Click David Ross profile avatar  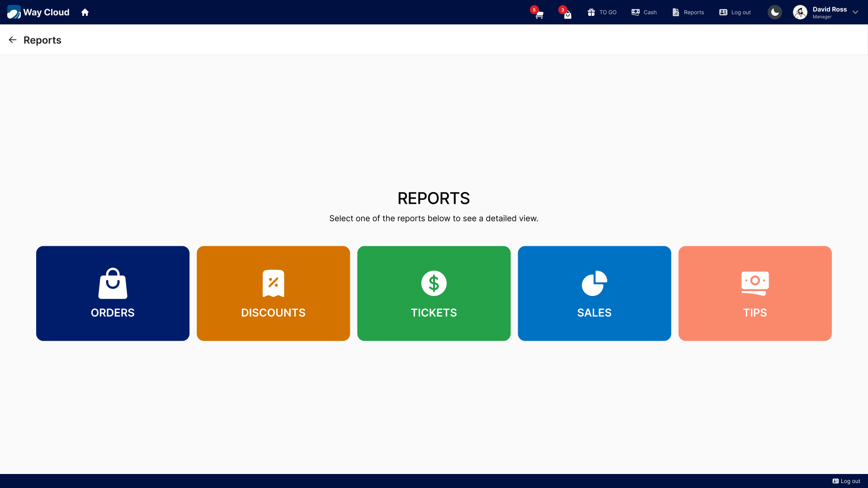[800, 12]
